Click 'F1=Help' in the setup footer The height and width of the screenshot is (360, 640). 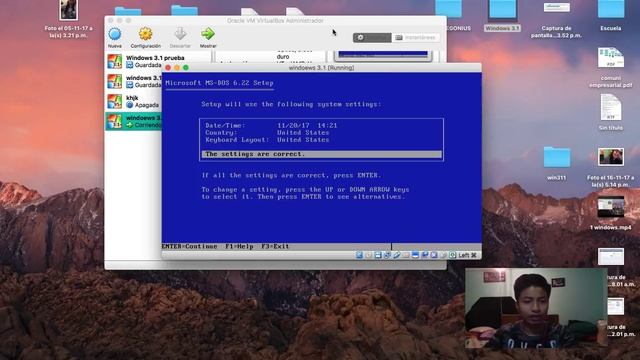[239, 247]
